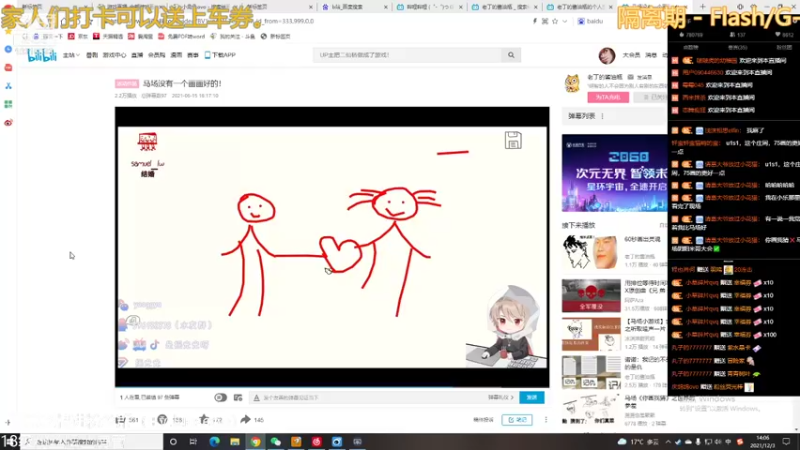
Task: Click the weather 17°C tray widget
Action: 638,442
